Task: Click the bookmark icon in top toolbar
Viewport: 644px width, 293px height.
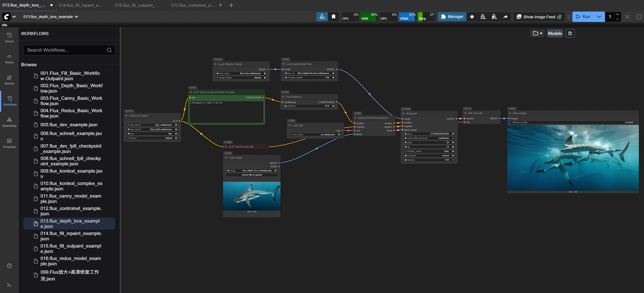Action: click(x=333, y=17)
